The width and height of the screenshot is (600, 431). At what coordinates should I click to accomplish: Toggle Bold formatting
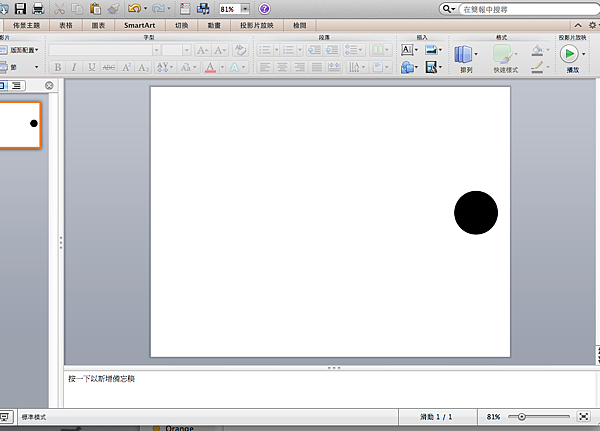[x=58, y=68]
